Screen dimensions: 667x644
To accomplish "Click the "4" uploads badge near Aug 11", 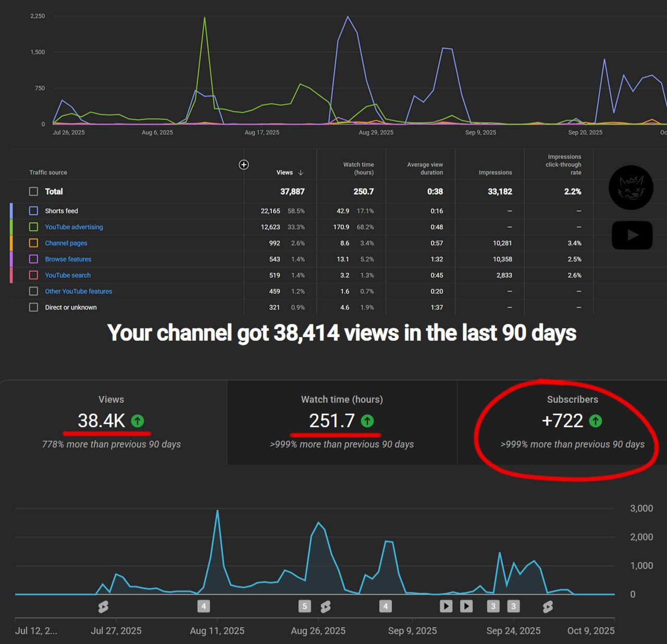I will coord(204,606).
